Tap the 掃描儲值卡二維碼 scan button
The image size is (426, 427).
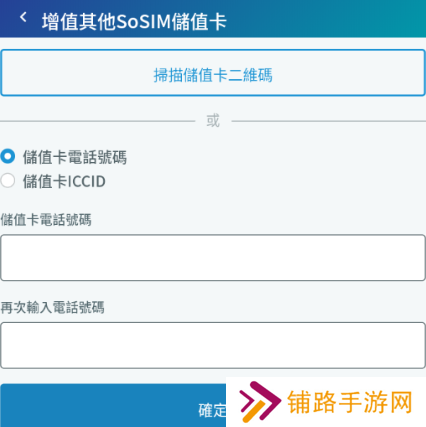coord(213,73)
